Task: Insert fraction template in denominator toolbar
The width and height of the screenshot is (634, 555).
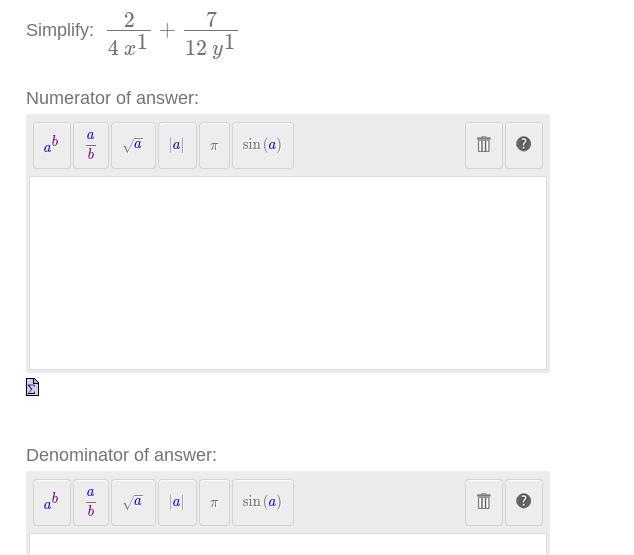Action: click(91, 502)
